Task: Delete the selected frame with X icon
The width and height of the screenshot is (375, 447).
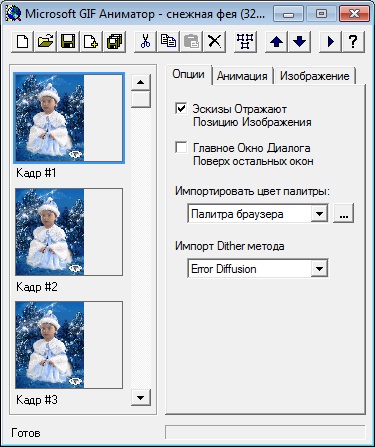Action: point(214,42)
